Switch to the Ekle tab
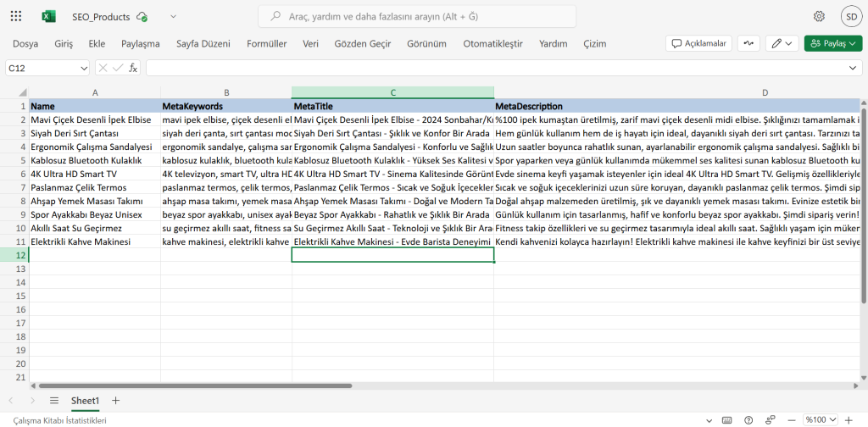 (x=97, y=44)
